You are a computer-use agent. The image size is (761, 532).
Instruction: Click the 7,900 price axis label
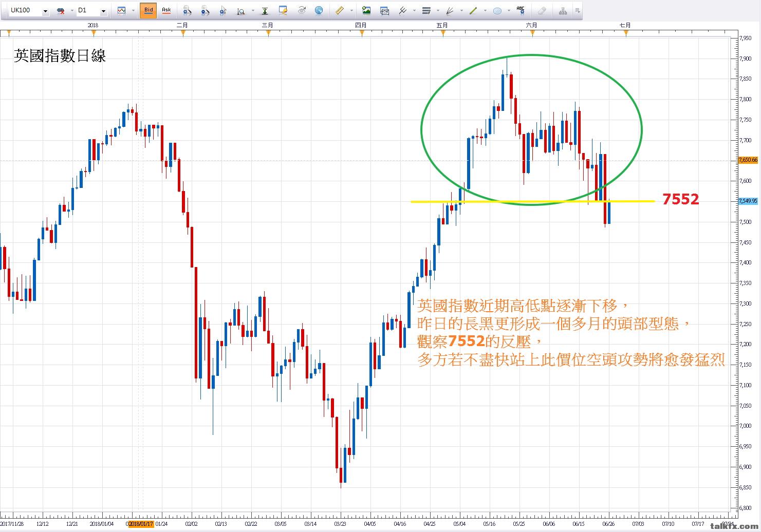[746, 59]
